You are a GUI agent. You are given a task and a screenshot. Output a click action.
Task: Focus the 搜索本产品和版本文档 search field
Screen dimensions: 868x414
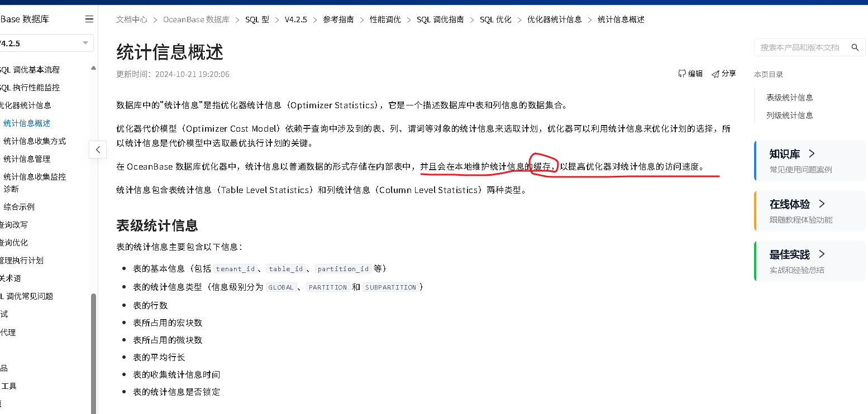(x=800, y=47)
